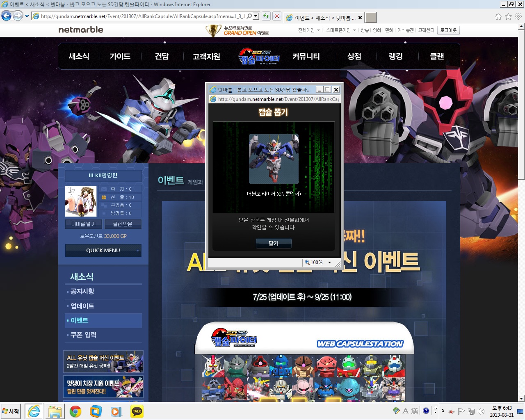Click the 로그아웃 button
The height and width of the screenshot is (420, 525).
pyautogui.click(x=448, y=30)
